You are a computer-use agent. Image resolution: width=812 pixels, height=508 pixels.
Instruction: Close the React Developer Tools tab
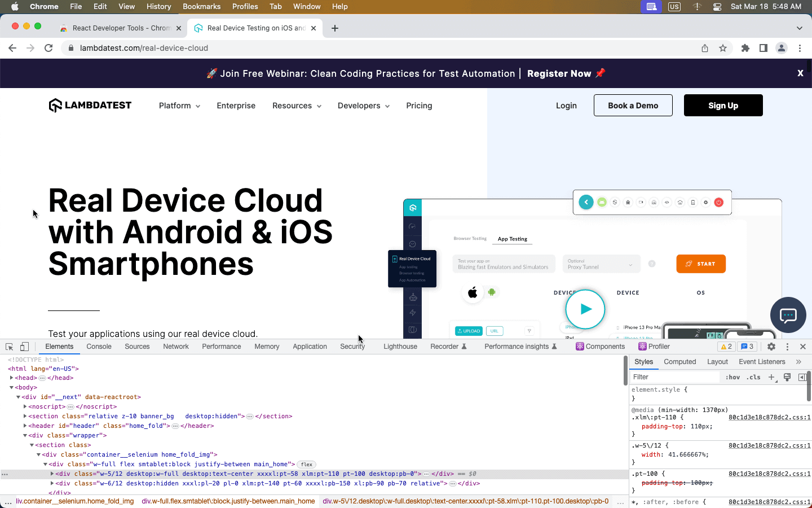179,28
